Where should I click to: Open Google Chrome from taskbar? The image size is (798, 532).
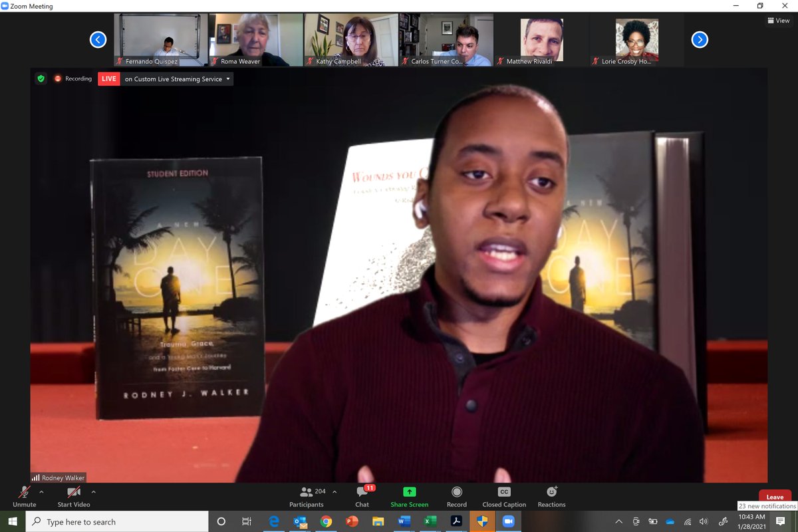326,521
